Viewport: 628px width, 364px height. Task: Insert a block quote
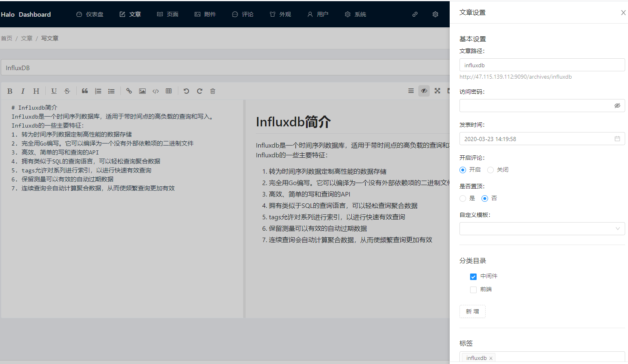[85, 91]
